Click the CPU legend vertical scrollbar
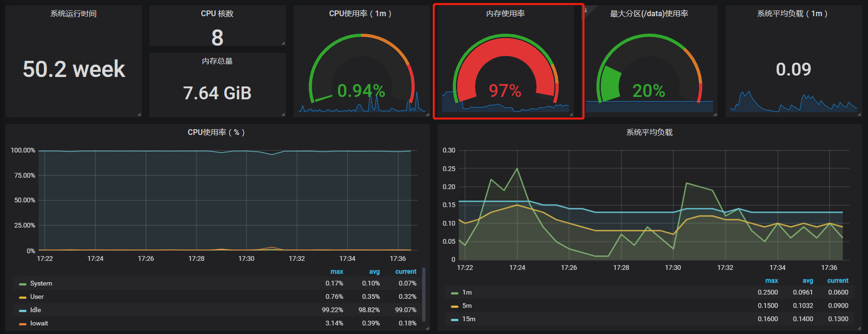Screen dimensions: 868x334 pos(424,295)
